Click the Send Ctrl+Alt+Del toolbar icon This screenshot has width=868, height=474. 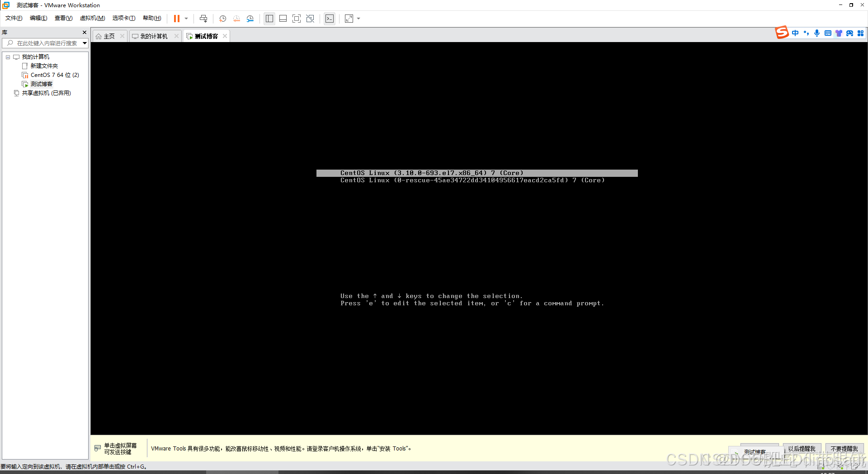(203, 19)
